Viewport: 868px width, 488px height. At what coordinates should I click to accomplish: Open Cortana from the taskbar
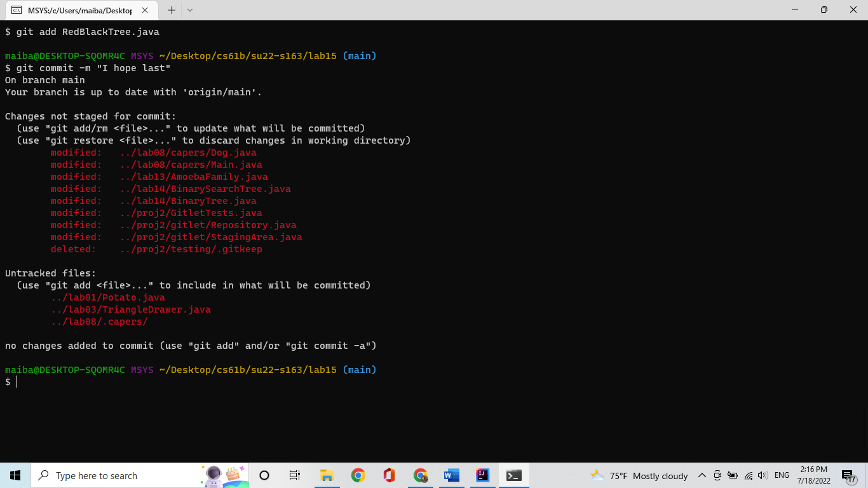click(264, 475)
